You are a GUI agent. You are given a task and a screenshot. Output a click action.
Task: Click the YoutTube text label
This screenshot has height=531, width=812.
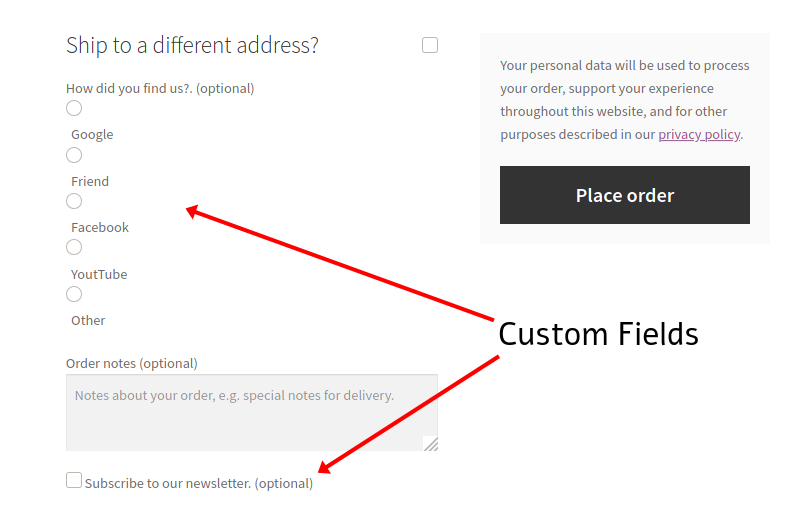coord(99,274)
